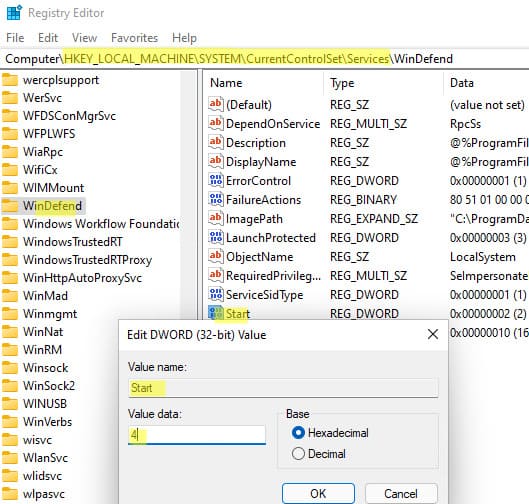Confirm the DWORD edit with OK
The height and width of the screenshot is (504, 529).
click(318, 493)
